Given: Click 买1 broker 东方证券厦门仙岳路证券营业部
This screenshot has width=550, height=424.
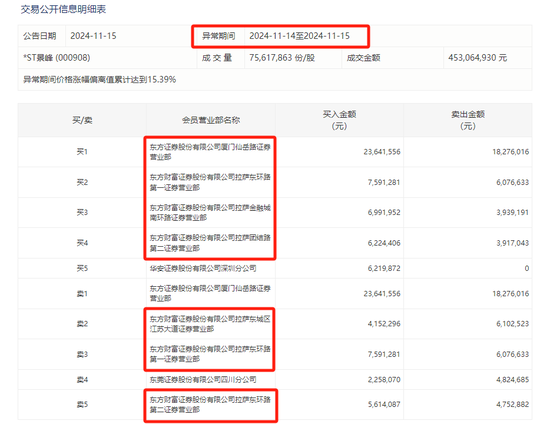Looking at the screenshot, I should tap(210, 152).
